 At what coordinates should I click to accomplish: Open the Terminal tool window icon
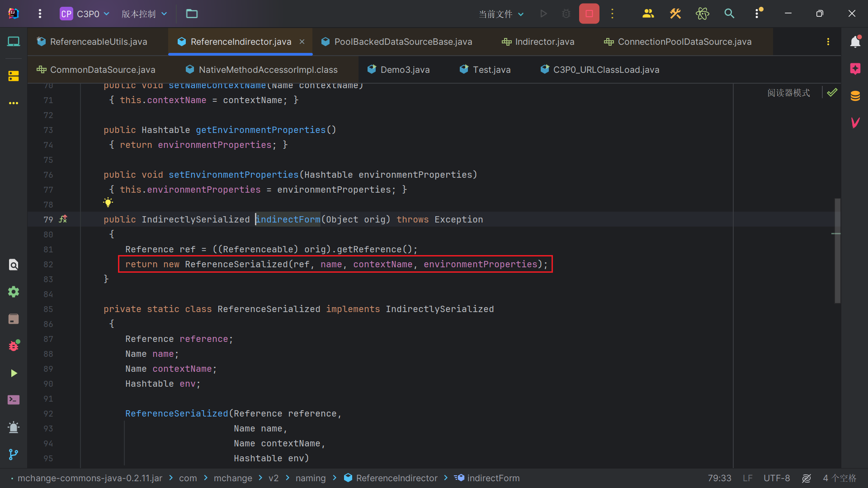(14, 400)
